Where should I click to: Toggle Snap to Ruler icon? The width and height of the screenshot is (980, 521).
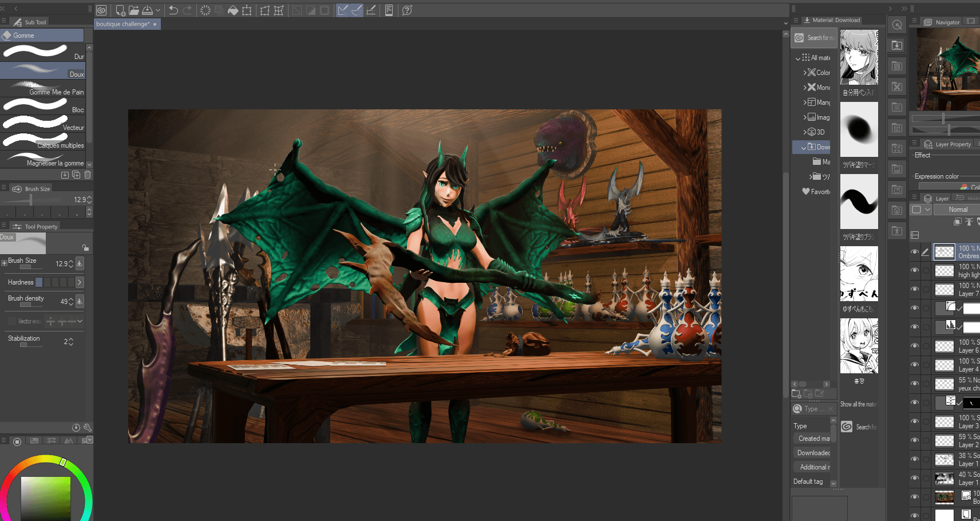[343, 10]
